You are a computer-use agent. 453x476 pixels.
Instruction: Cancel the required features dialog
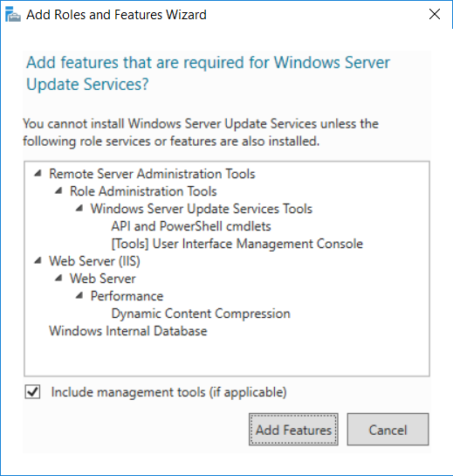388,429
